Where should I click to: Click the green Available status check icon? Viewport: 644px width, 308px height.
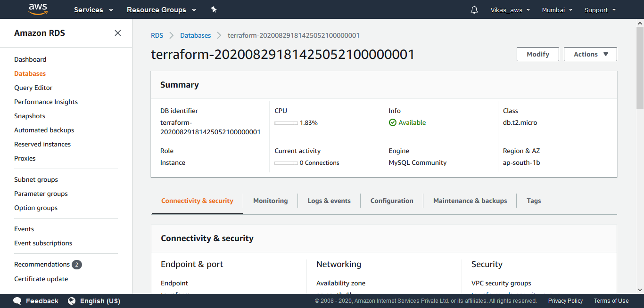click(x=393, y=122)
